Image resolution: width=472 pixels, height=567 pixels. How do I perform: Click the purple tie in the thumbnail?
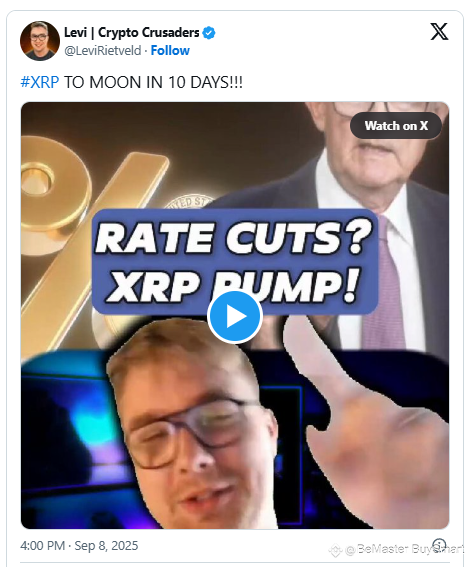coord(385,282)
